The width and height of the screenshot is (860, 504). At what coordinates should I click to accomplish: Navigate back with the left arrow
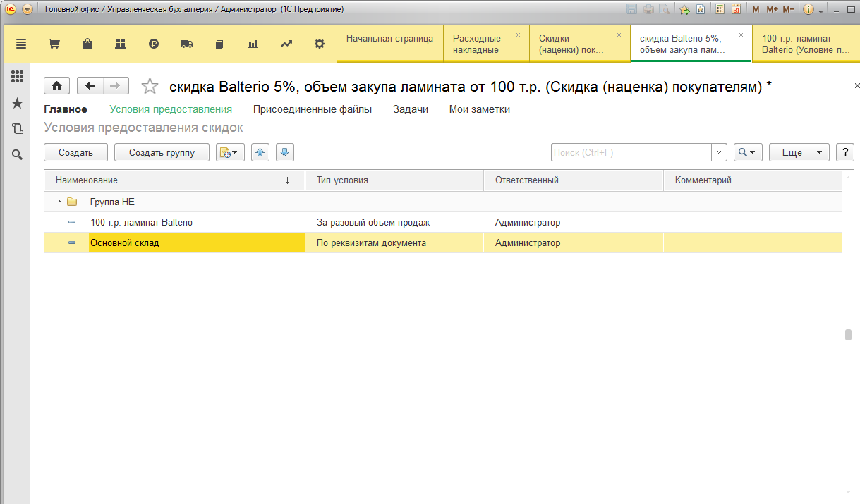click(90, 86)
